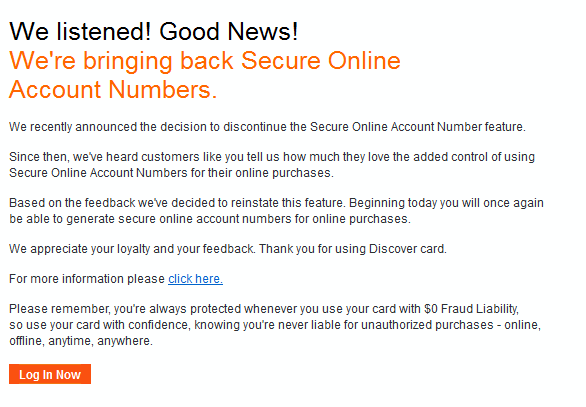Click the 'For more information please' text
This screenshot has width=586, height=407.
[x=87, y=279]
